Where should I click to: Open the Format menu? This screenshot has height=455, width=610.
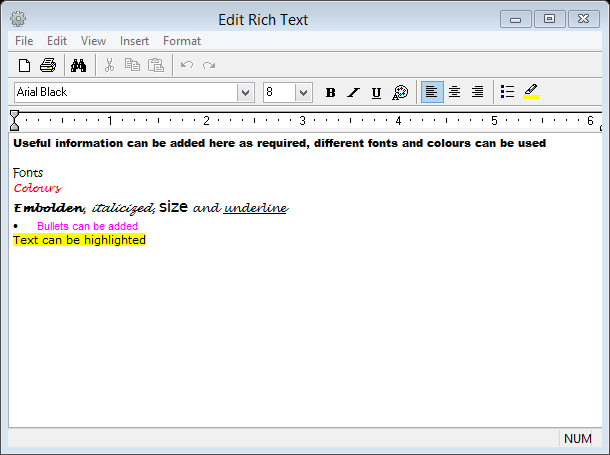coord(182,41)
